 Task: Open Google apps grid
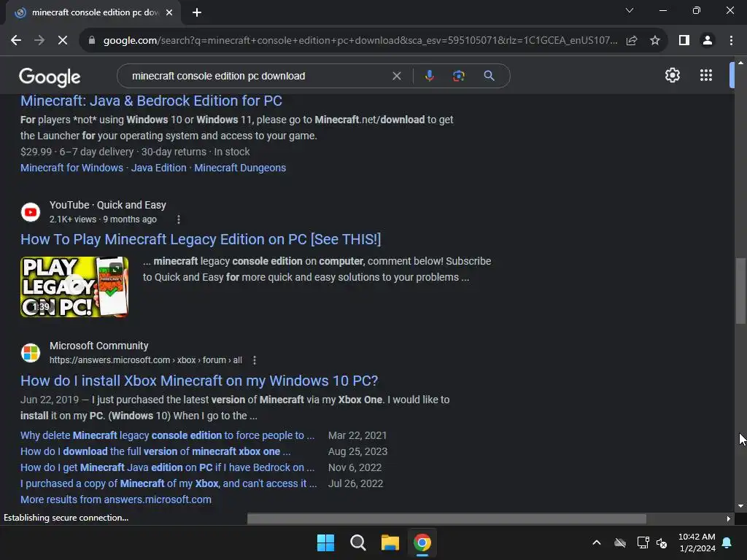706,75
